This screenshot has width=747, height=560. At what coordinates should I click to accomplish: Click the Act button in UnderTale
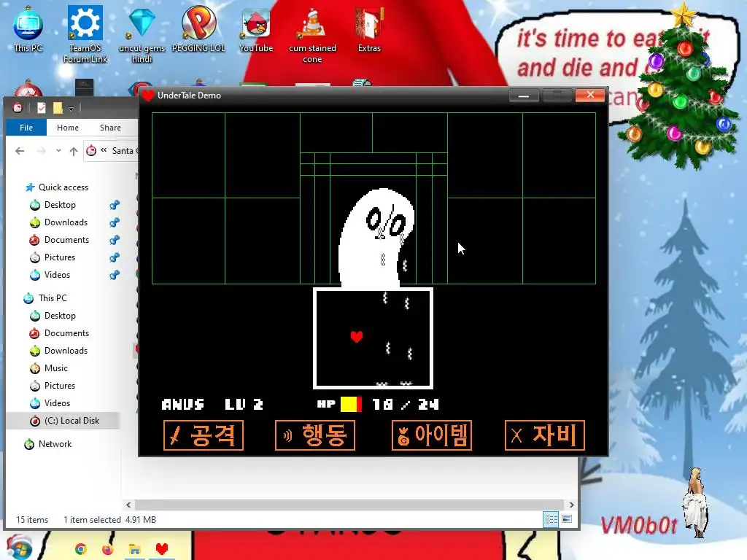[315, 435]
